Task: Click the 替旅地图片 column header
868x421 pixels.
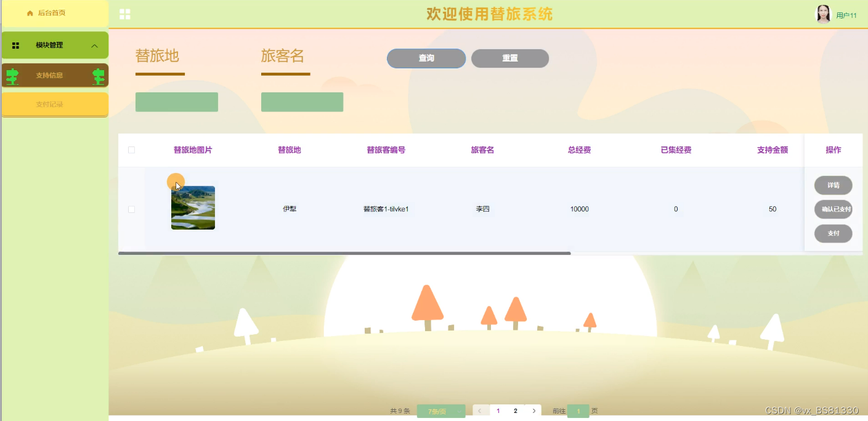Action: click(x=193, y=150)
